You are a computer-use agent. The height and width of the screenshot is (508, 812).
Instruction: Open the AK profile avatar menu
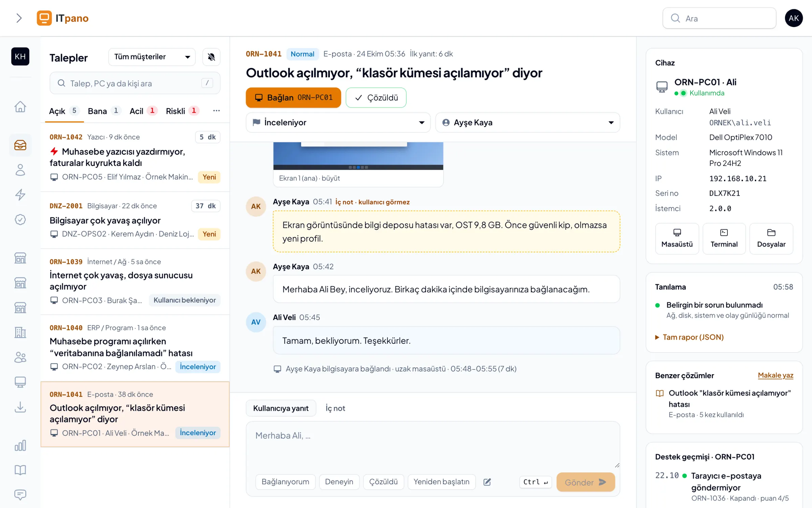(x=794, y=18)
